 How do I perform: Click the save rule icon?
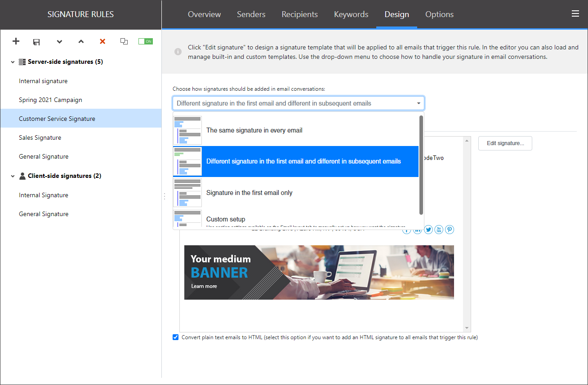(36, 41)
